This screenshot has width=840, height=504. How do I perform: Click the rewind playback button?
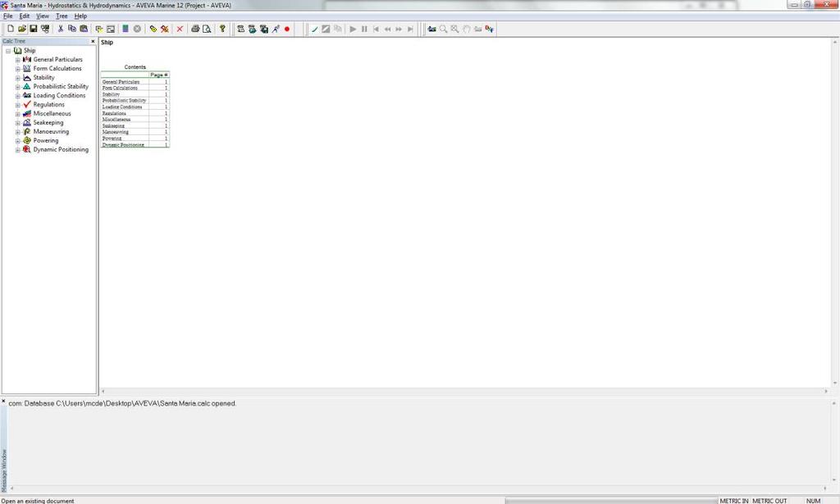pyautogui.click(x=387, y=29)
